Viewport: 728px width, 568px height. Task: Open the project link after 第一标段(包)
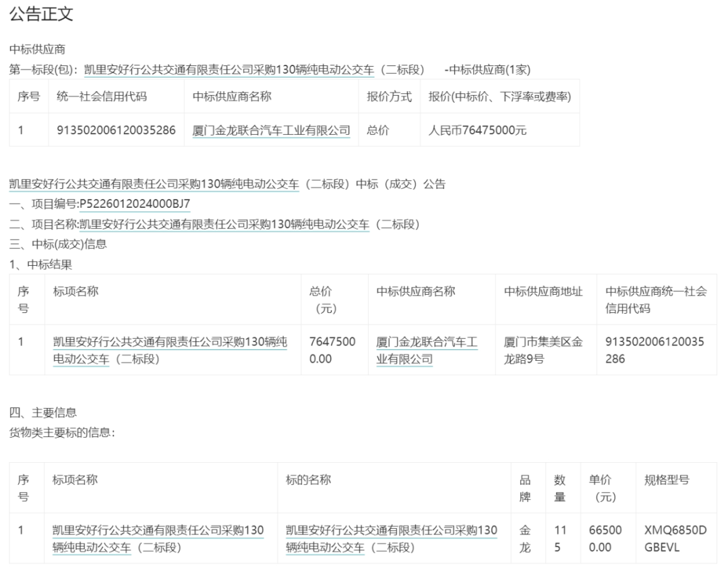coord(229,69)
